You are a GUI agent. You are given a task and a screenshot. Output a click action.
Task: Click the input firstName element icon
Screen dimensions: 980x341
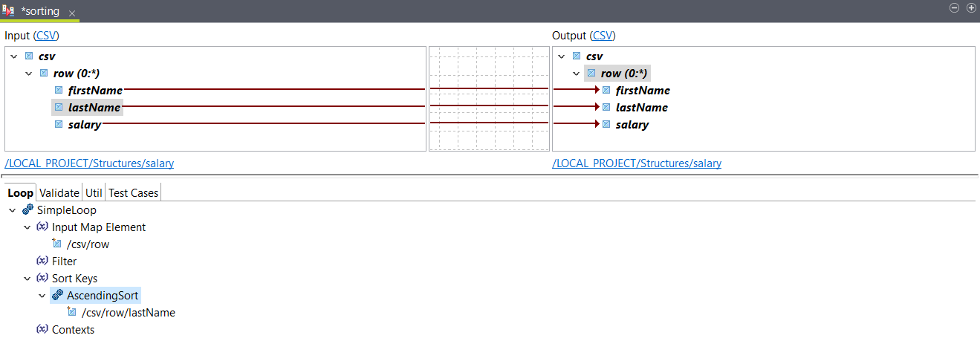[58, 91]
